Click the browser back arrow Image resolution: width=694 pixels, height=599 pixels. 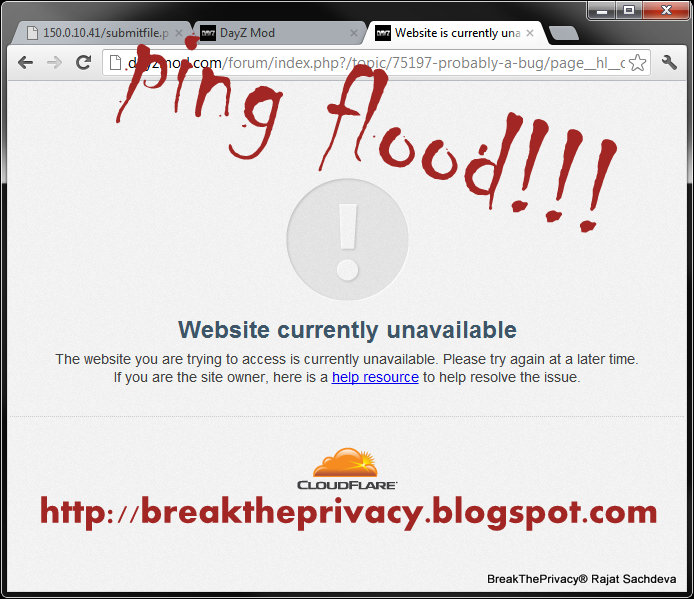(26, 63)
